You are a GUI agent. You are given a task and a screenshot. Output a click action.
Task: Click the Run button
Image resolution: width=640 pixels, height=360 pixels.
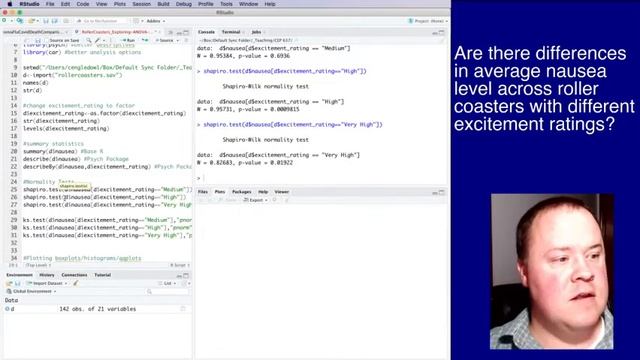coord(128,40)
